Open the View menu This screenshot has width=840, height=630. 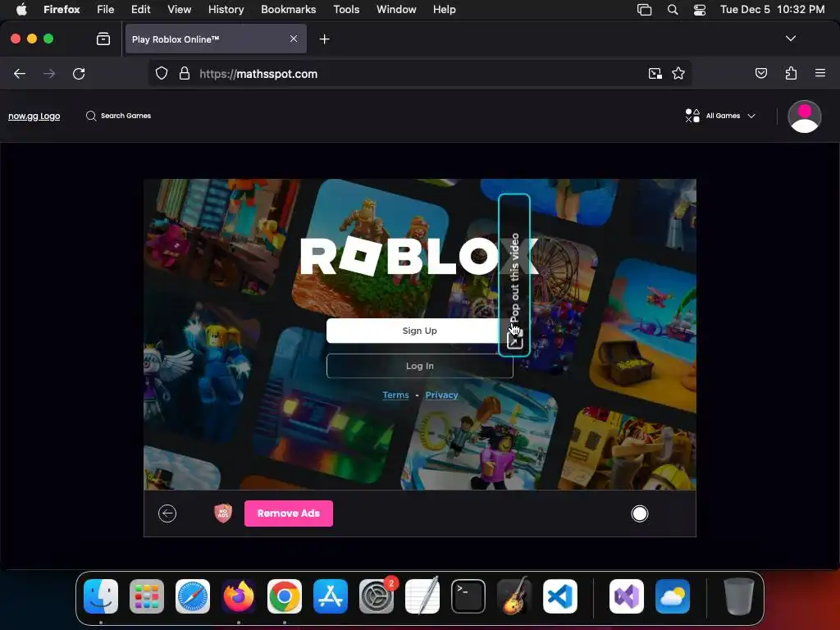tap(179, 9)
